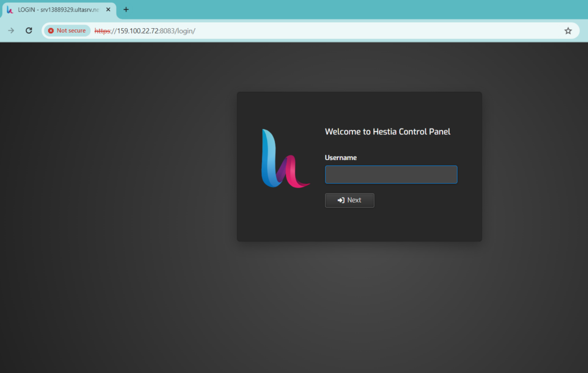Open a new tab with the plus button
Viewport: 588px width, 373px height.
(126, 10)
